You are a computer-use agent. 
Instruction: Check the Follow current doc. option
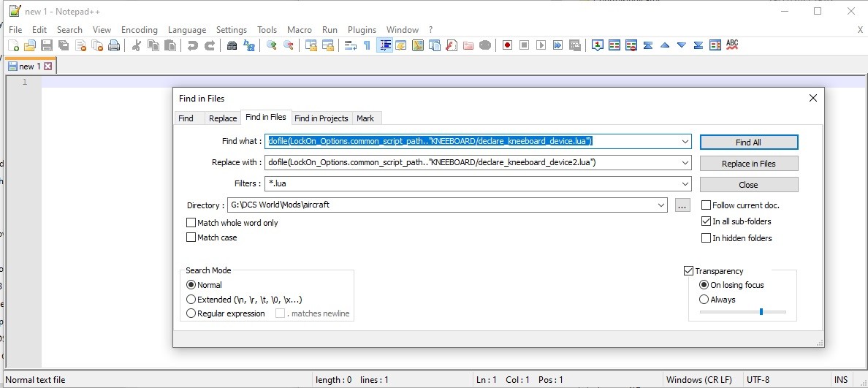pyautogui.click(x=706, y=205)
